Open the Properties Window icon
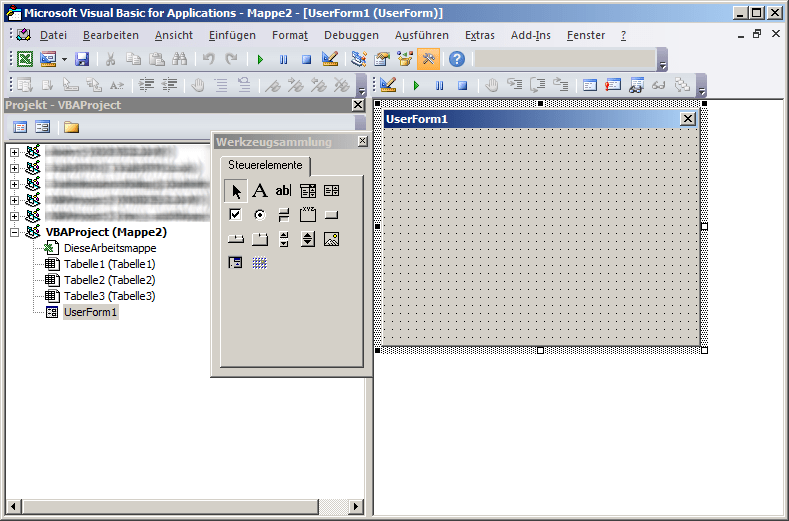The width and height of the screenshot is (789, 521). click(x=382, y=59)
